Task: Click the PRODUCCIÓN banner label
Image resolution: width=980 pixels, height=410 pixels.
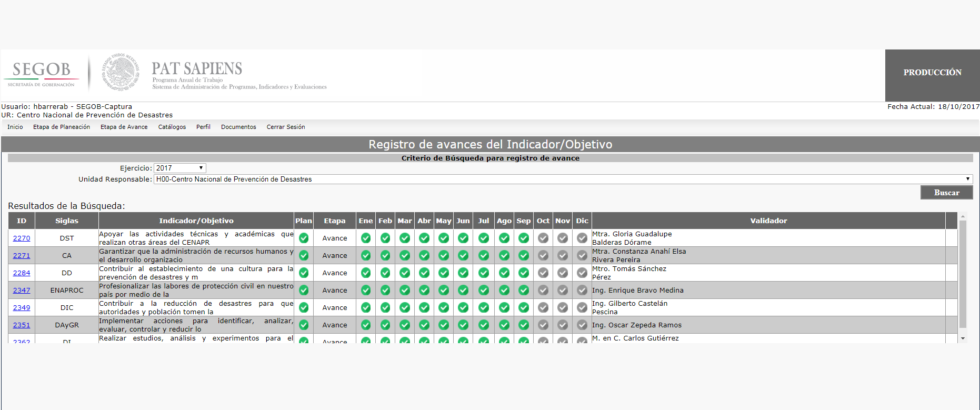Action: click(x=932, y=73)
